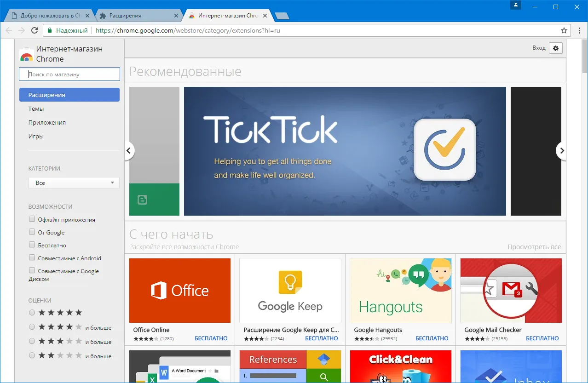Screen dimensions: 588x383
Task: Open the Chrome three-dot menu
Action: [x=579, y=30]
